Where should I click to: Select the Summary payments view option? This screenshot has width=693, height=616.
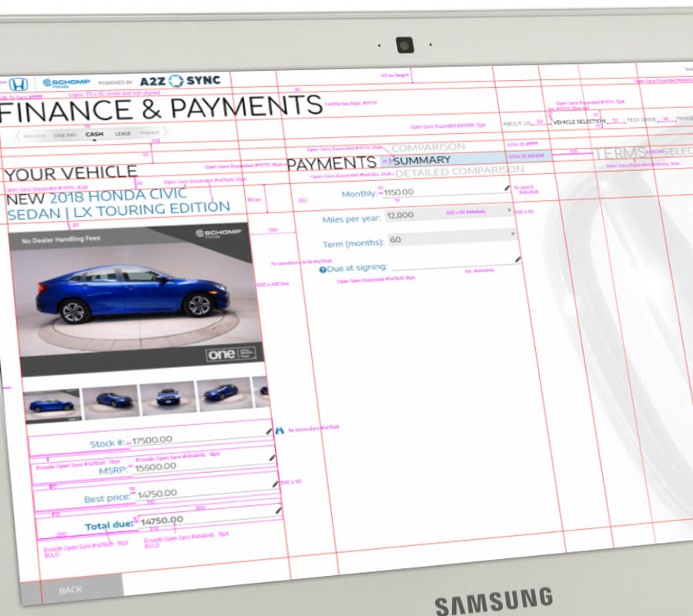(422, 159)
